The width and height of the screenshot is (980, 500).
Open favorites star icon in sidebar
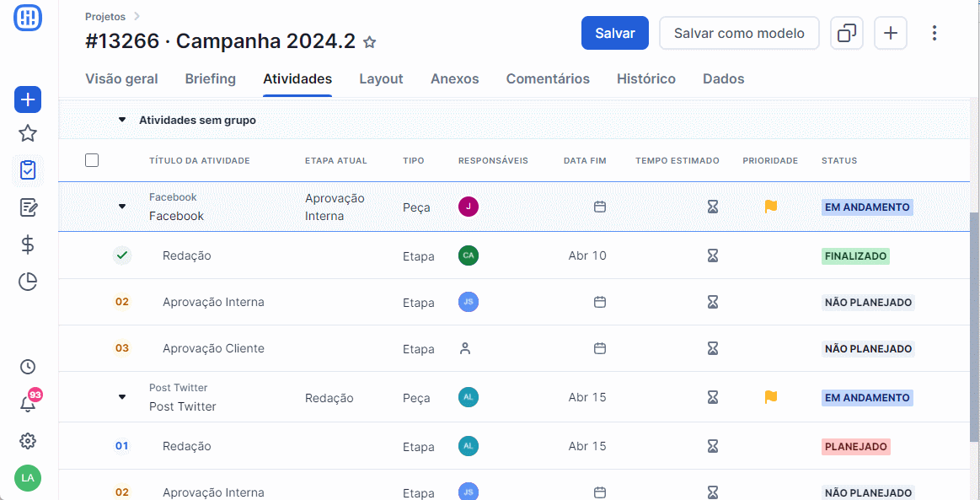tap(28, 133)
